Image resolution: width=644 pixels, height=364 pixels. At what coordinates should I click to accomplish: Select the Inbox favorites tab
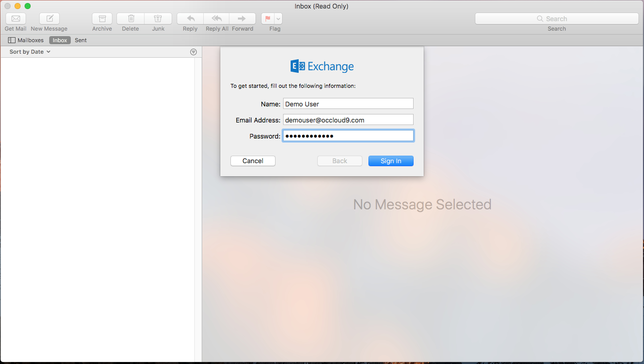pyautogui.click(x=60, y=40)
